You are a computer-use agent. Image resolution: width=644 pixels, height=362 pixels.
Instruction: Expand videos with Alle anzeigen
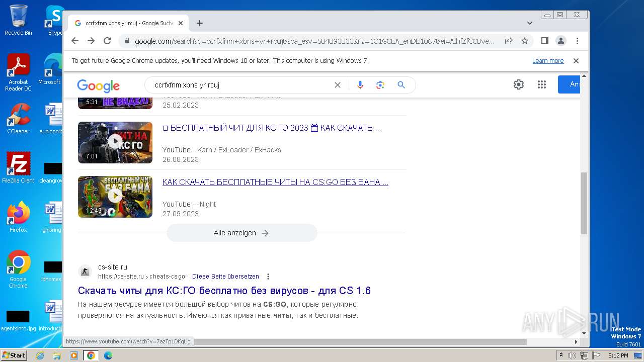point(242,233)
